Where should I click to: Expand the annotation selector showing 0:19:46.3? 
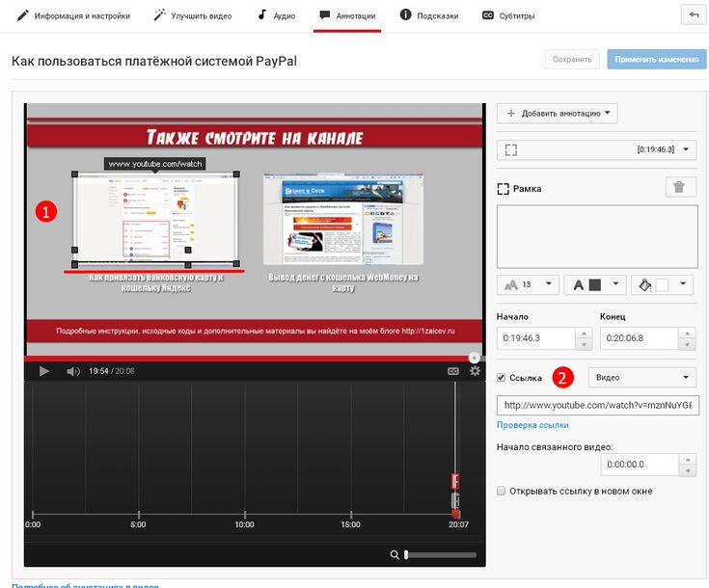[x=596, y=149]
